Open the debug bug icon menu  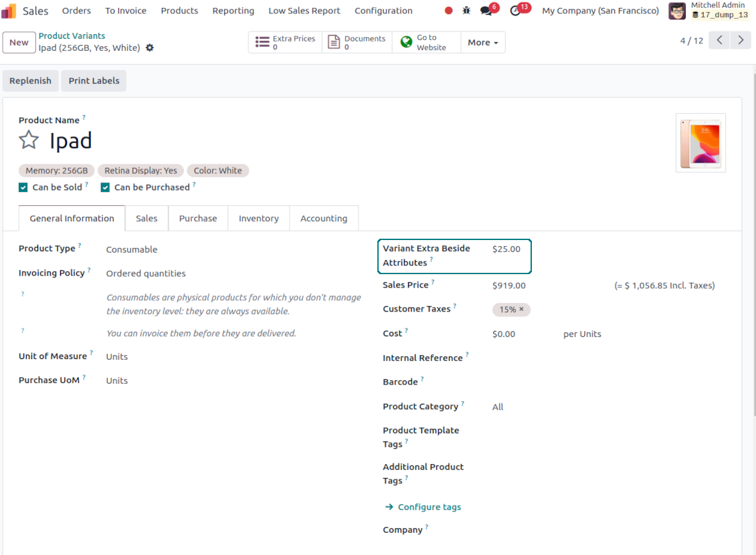(x=466, y=11)
